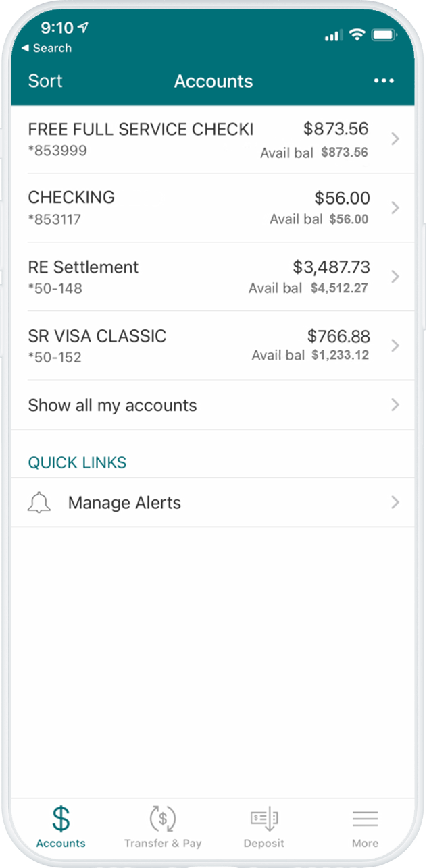Expand the CHECKING *853117 chevron

[x=395, y=208]
